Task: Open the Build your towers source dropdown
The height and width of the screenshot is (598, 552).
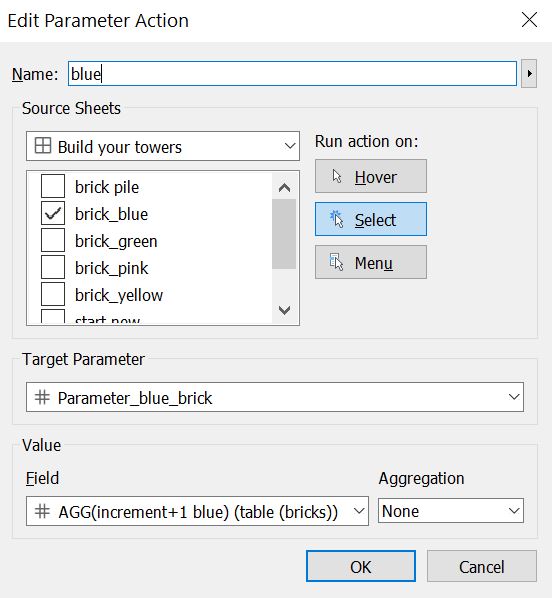Action: click(x=163, y=146)
